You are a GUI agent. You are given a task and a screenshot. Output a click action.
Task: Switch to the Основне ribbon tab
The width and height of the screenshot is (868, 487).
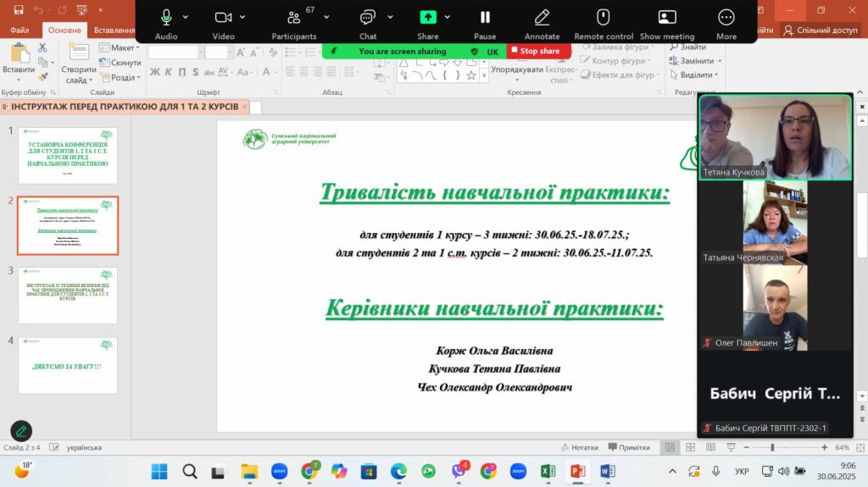coord(64,30)
